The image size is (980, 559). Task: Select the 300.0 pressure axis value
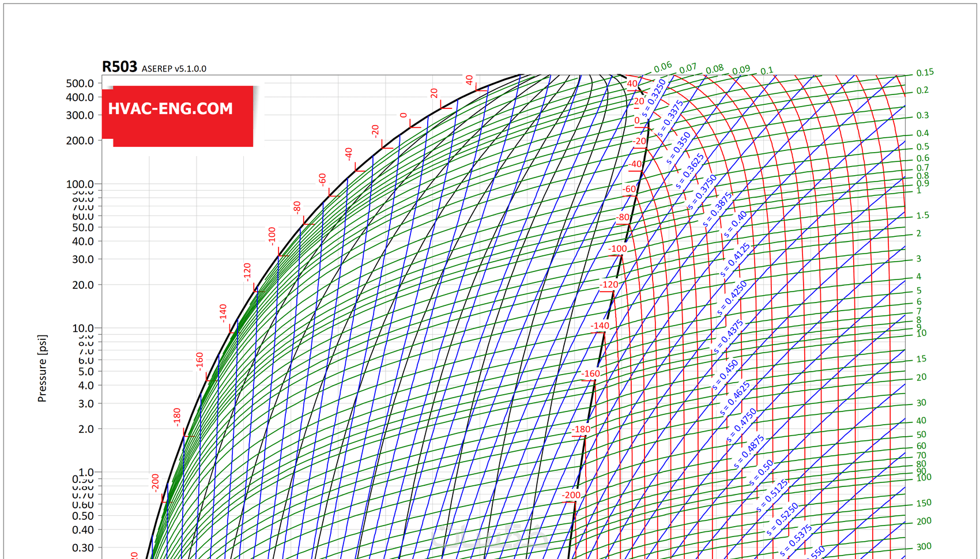click(x=80, y=115)
